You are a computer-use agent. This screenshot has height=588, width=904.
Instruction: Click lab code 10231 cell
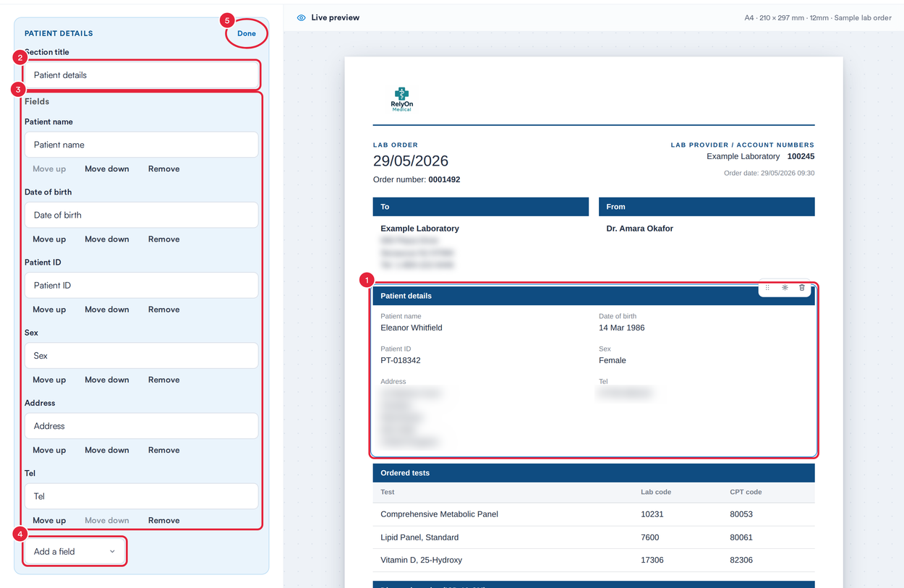652,514
